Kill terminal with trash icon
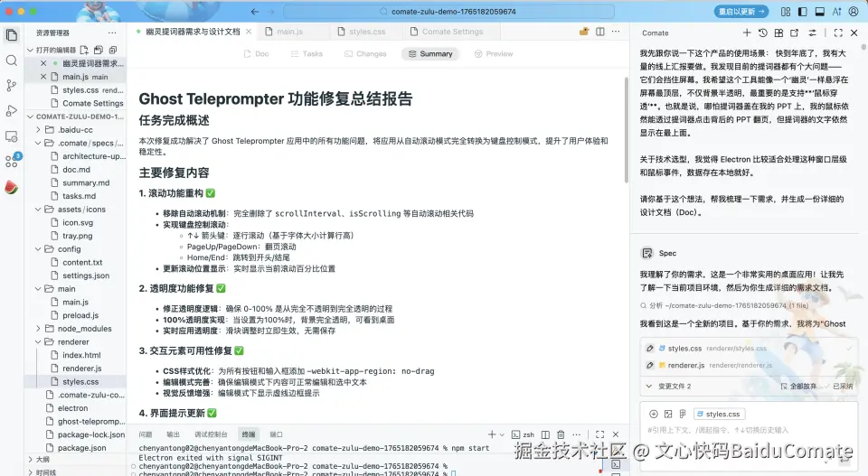This screenshot has height=476, width=868. [561, 434]
